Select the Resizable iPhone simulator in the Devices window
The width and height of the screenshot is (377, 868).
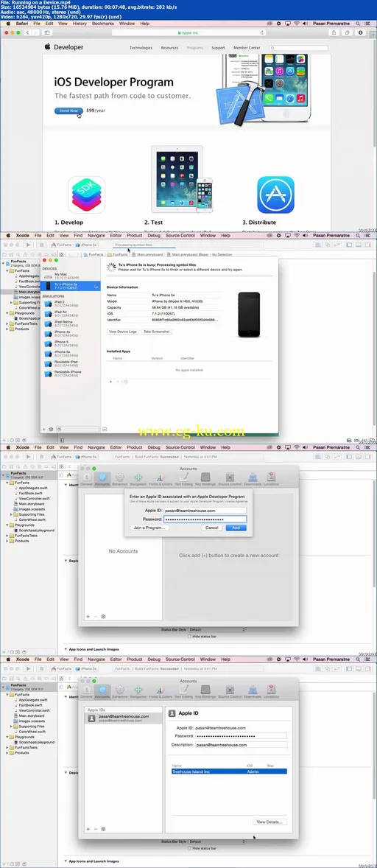[69, 374]
